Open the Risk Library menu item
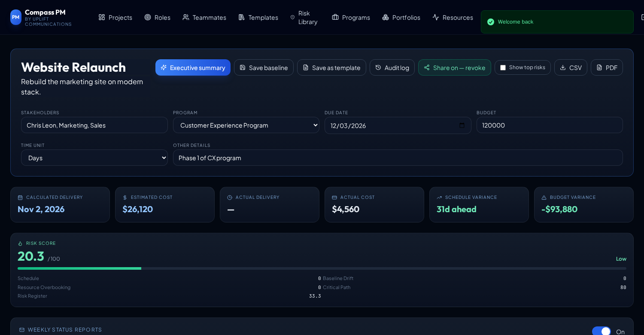The image size is (644, 335). (x=304, y=17)
